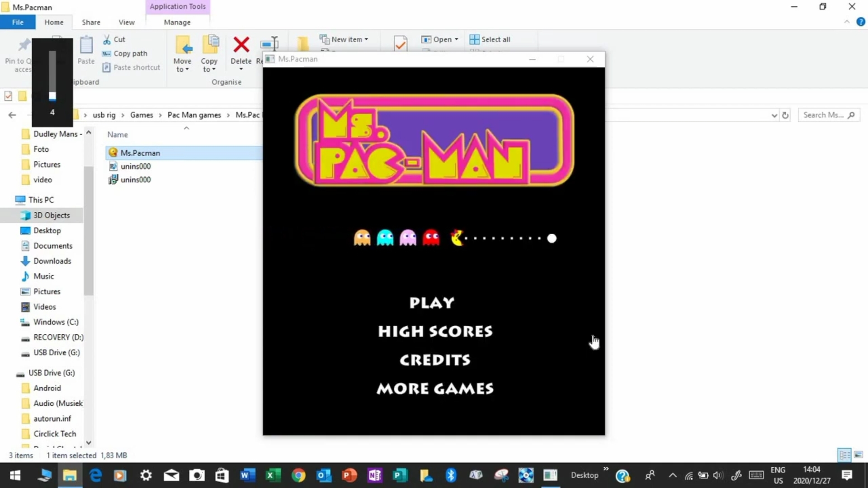Expand the address bar history dropdown
868x488 pixels.
pyautogui.click(x=774, y=115)
